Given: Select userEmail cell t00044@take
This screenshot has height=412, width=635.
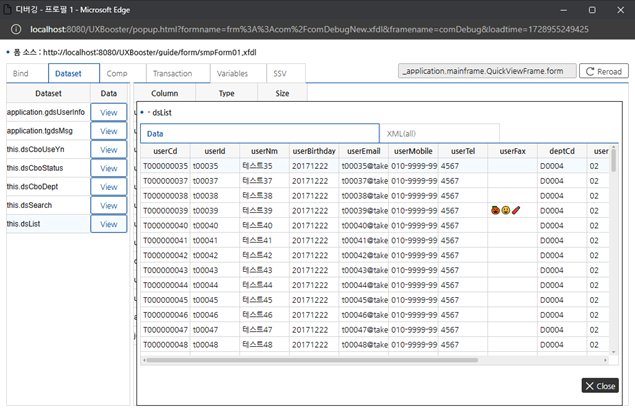Looking at the screenshot, I should (x=364, y=285).
